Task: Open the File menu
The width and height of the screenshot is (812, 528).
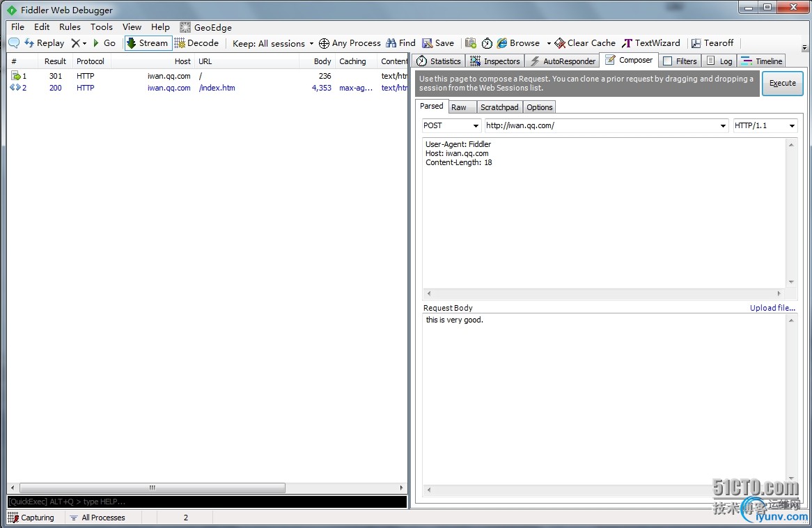Action: pyautogui.click(x=17, y=27)
